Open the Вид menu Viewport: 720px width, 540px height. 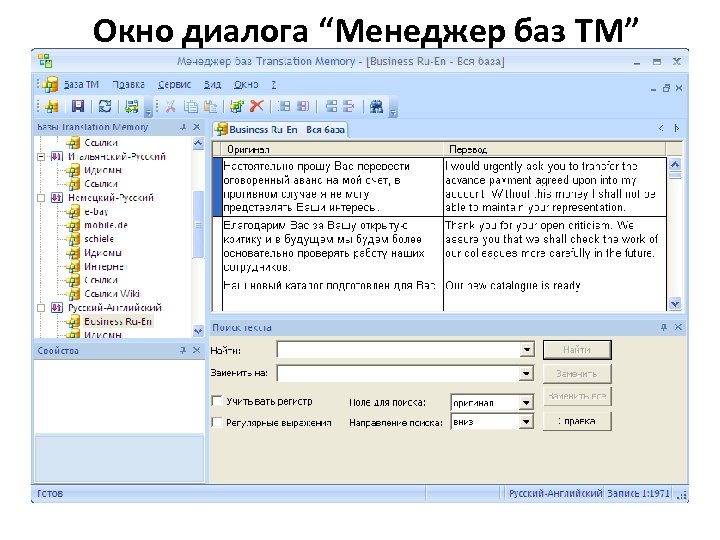coord(212,84)
